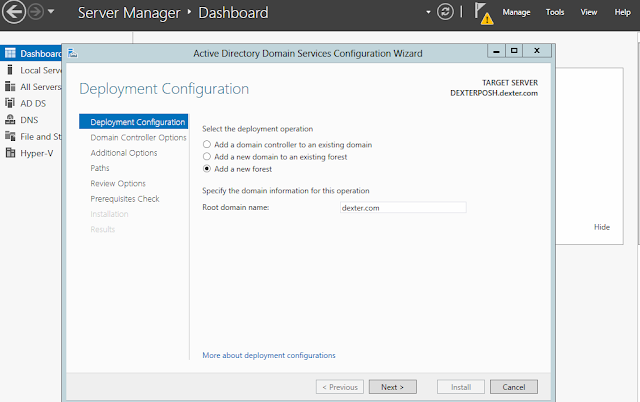Screen dimensions: 640x402
Task: Click the Hyper-V sidebar icon
Action: click(x=10, y=153)
